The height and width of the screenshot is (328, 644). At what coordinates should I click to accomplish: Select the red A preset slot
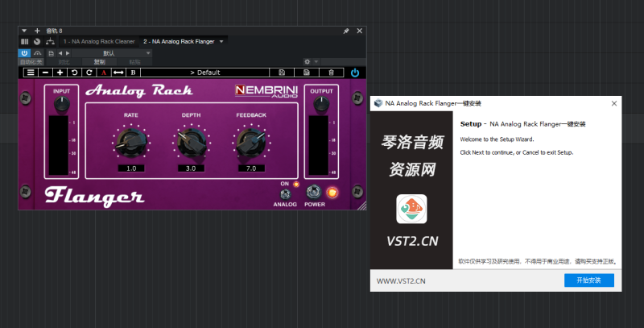click(104, 73)
